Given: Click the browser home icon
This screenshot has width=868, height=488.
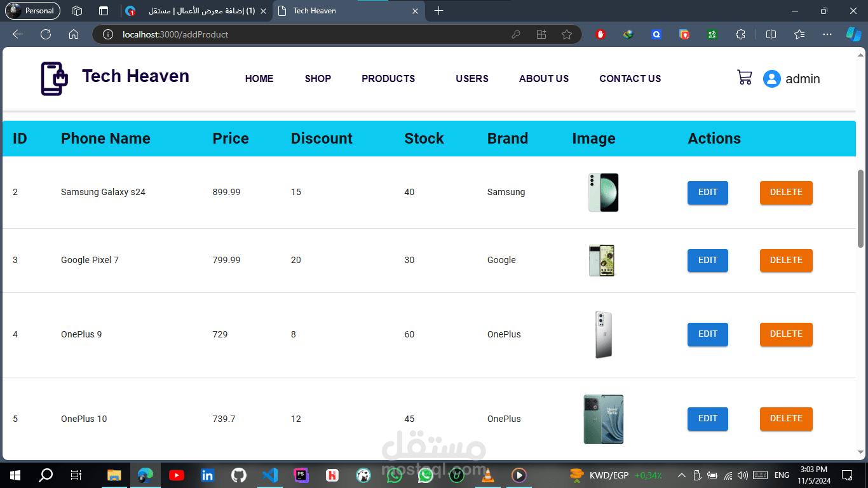Looking at the screenshot, I should click(74, 34).
